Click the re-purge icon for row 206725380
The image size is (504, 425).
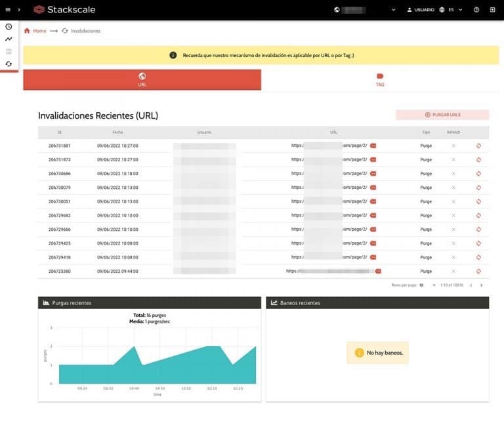point(478,271)
